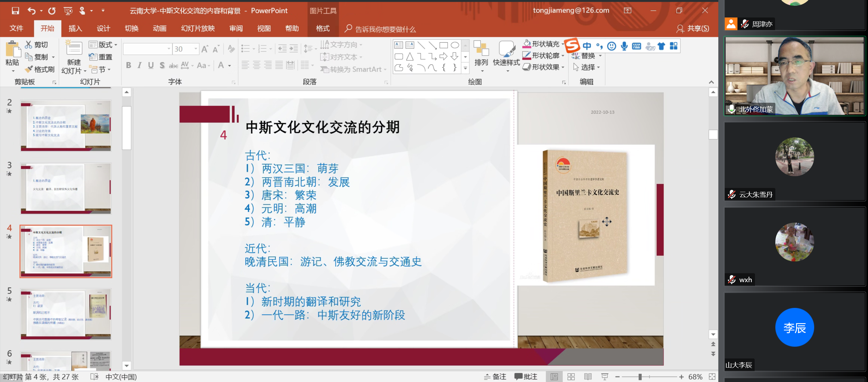Open the Insert ribbon tab
Viewport: 868px width, 382px height.
pos(75,28)
